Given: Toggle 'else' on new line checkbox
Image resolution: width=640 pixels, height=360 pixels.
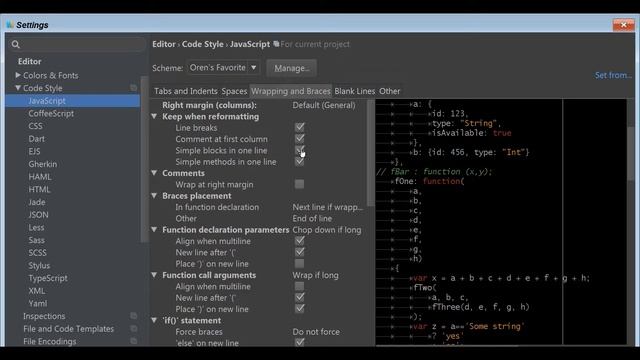Looking at the screenshot, I should 299,342.
